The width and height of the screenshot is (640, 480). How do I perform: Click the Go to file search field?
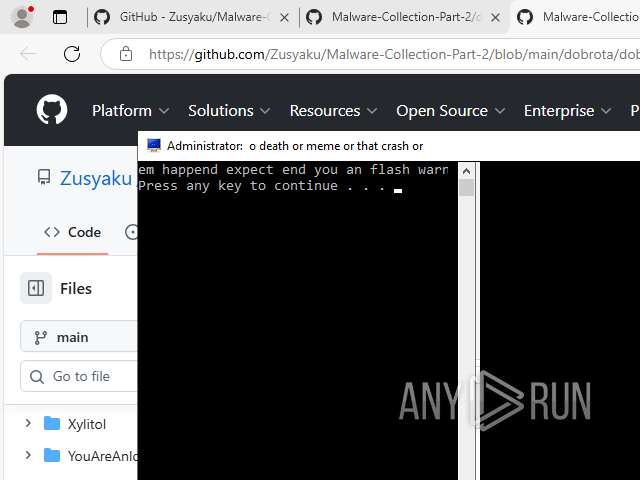point(79,376)
